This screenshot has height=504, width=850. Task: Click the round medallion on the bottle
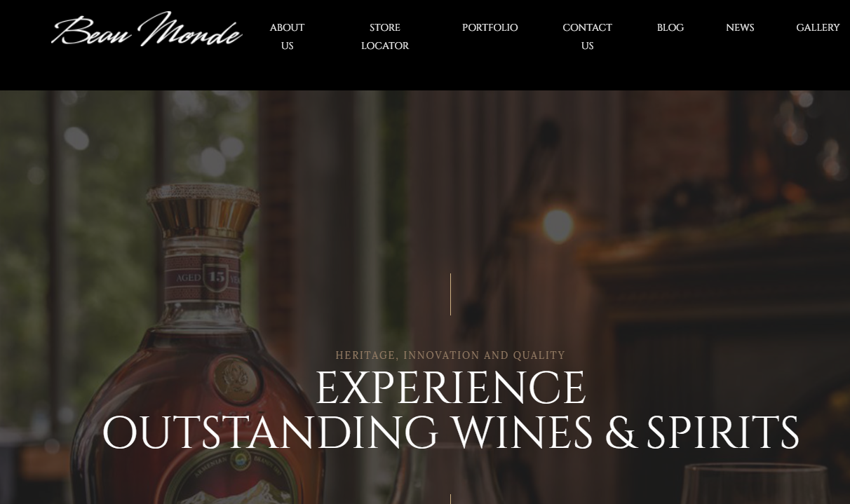pyautogui.click(x=229, y=379)
